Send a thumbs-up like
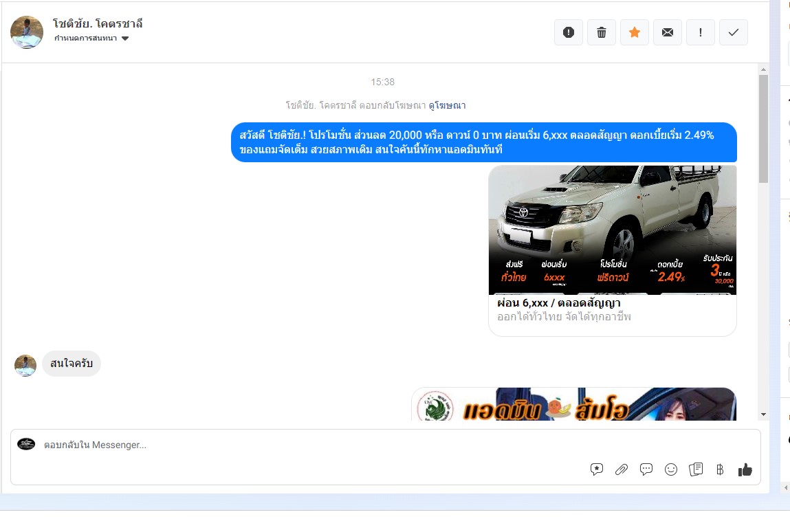Screen dimensions: 790x532 [x=745, y=469]
